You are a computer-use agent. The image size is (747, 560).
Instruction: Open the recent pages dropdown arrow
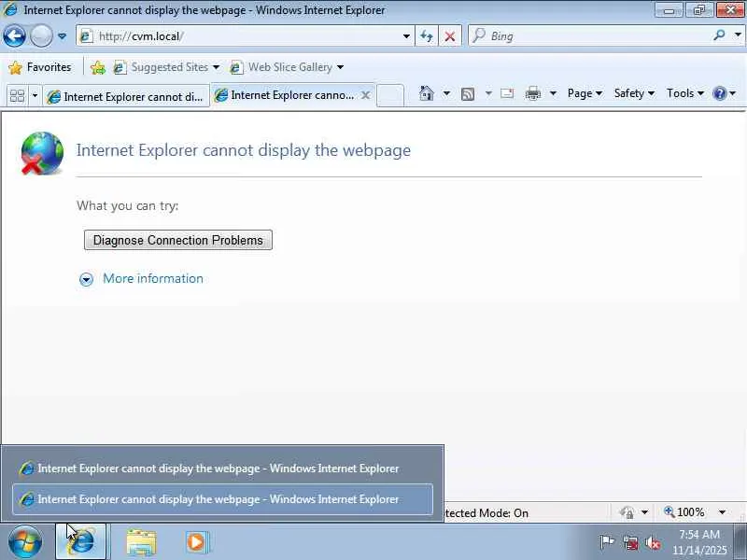click(62, 36)
